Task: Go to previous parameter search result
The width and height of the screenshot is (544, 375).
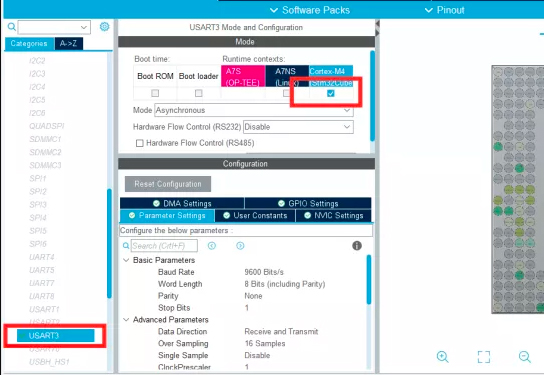Action: pyautogui.click(x=212, y=246)
